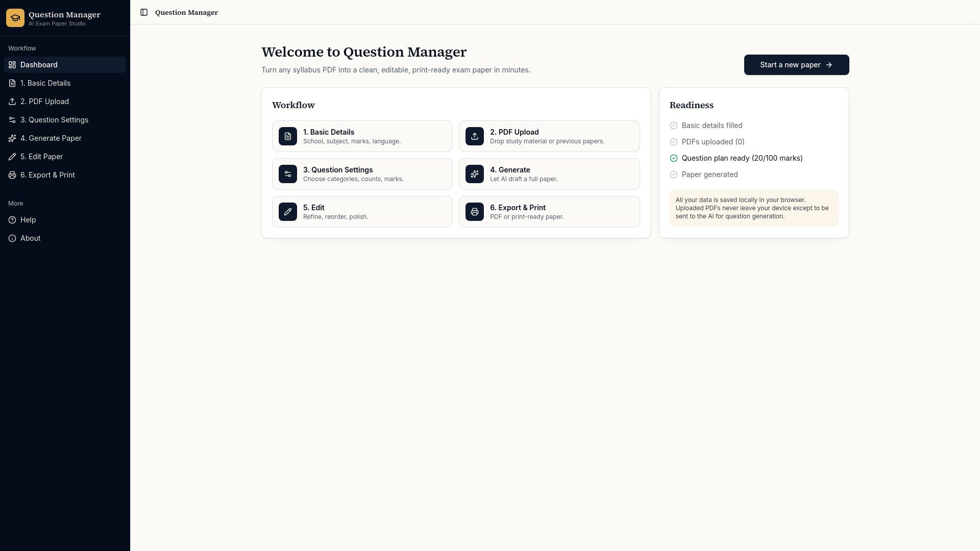Click the check circle beside Paper generated
The image size is (980, 551).
click(674, 174)
